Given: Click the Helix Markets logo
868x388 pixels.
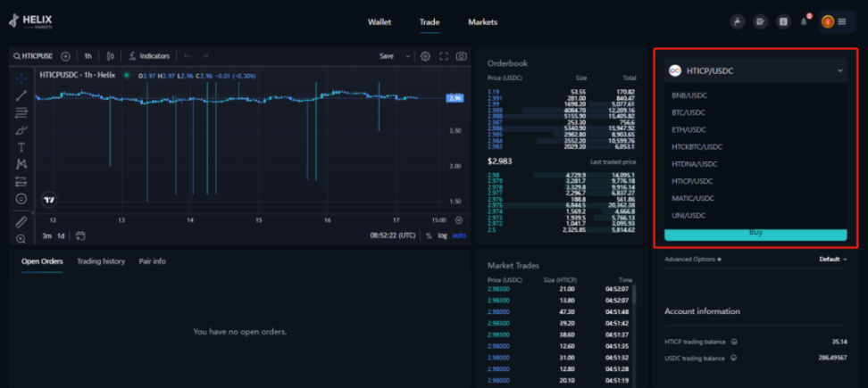Looking at the screenshot, I should coord(30,22).
